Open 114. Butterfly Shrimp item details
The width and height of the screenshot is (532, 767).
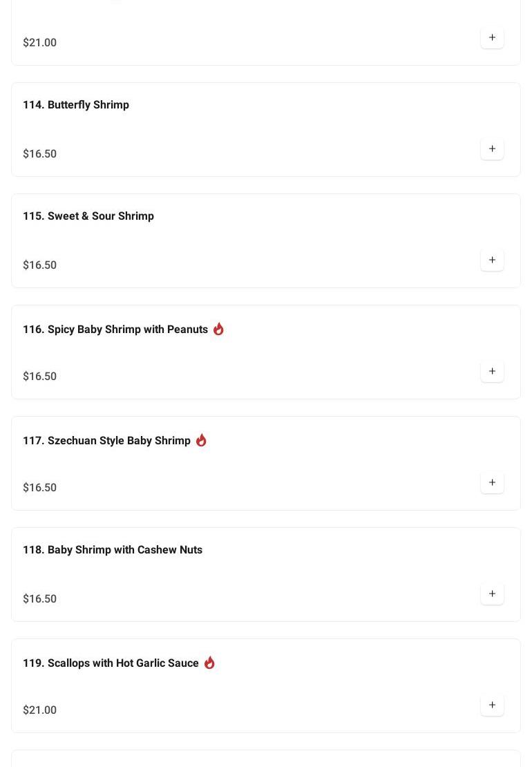click(76, 105)
